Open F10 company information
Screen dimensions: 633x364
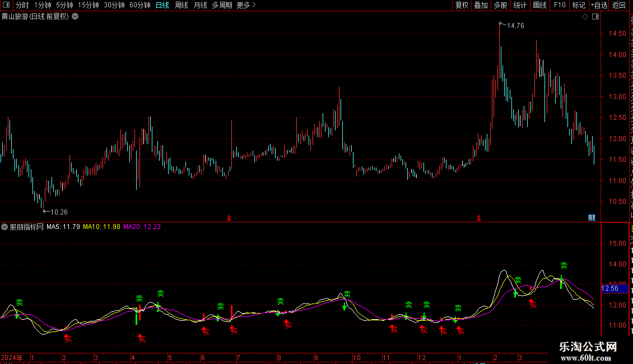[560, 5]
